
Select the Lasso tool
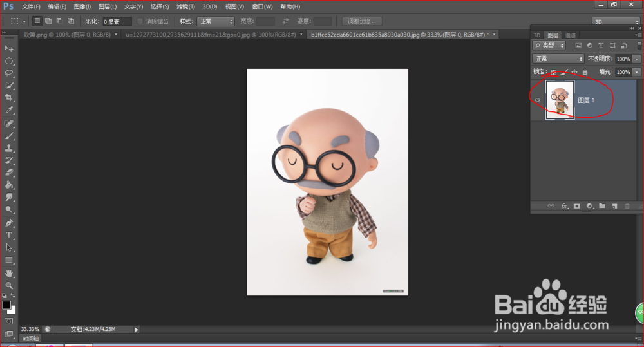pyautogui.click(x=8, y=73)
